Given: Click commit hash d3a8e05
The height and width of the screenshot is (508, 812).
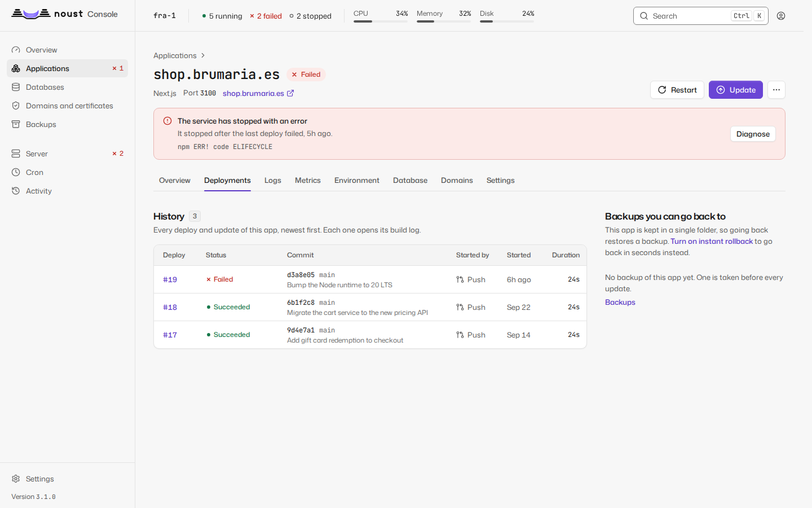Looking at the screenshot, I should pos(301,275).
